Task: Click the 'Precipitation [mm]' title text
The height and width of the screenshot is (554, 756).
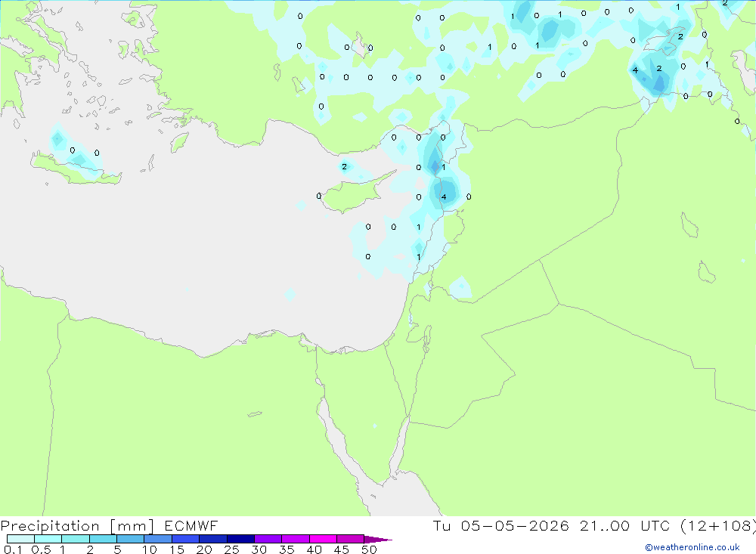Action: coord(77,525)
